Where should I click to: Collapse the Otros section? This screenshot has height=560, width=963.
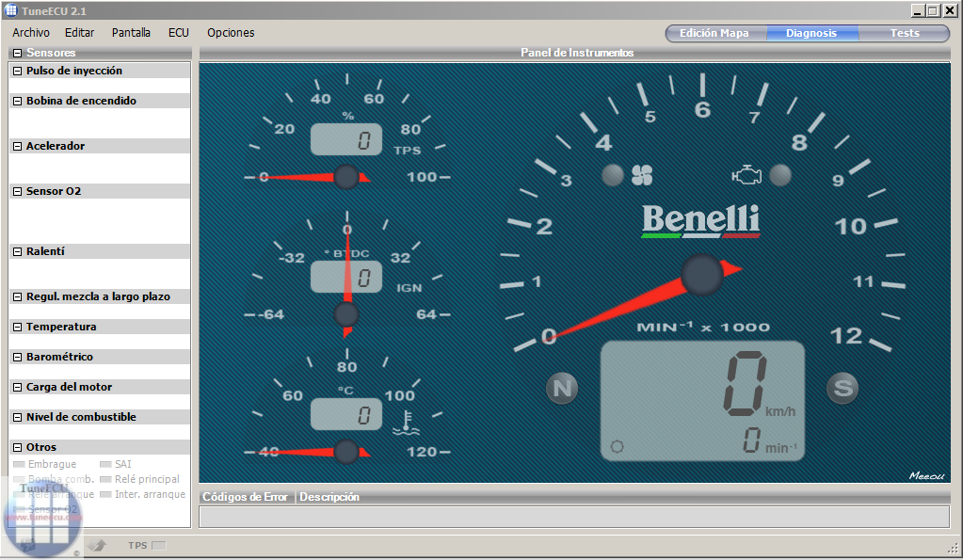tap(18, 447)
